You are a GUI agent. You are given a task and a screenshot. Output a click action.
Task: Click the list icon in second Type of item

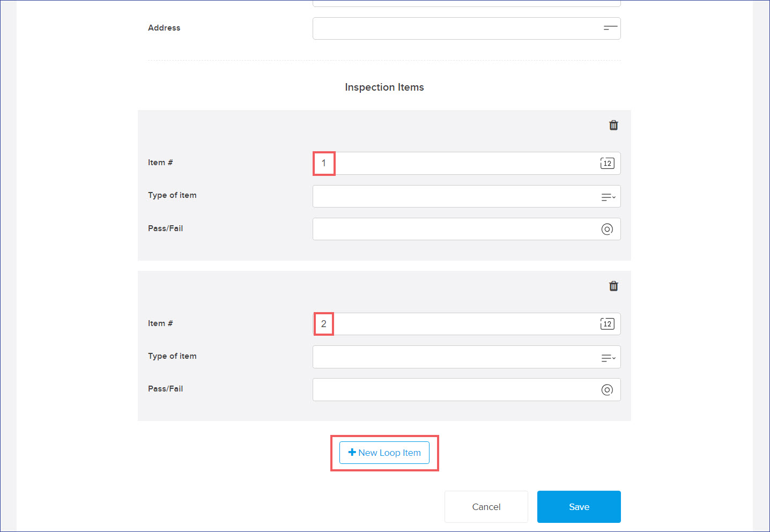(x=608, y=358)
